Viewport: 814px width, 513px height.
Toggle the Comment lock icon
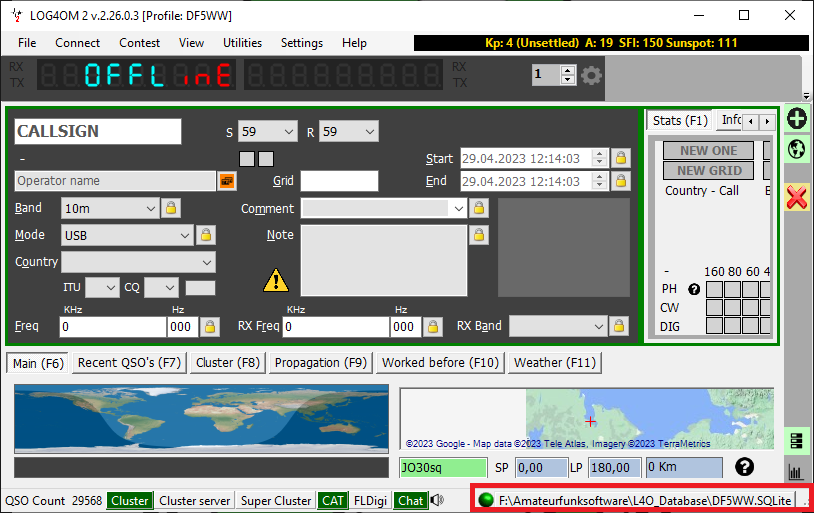[479, 208]
